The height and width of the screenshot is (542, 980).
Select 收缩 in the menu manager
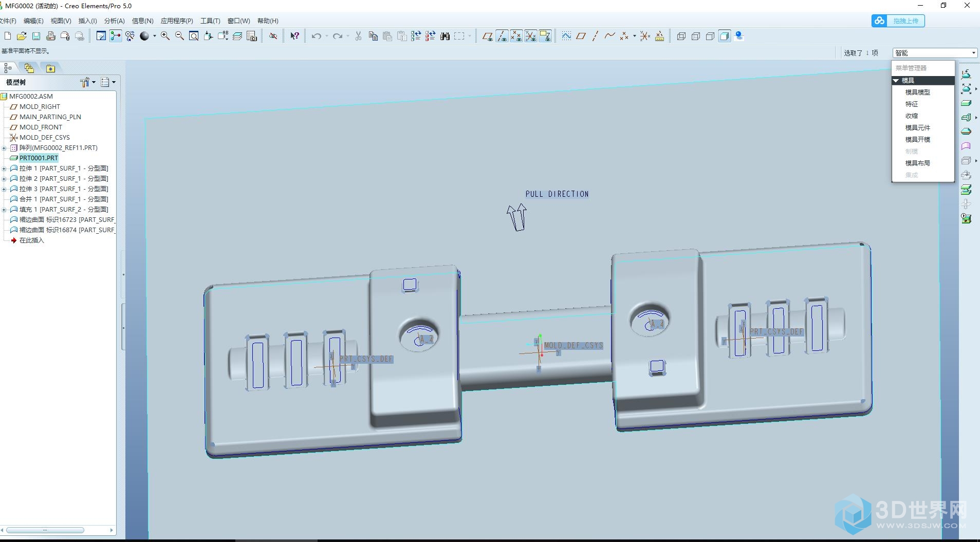tap(911, 116)
